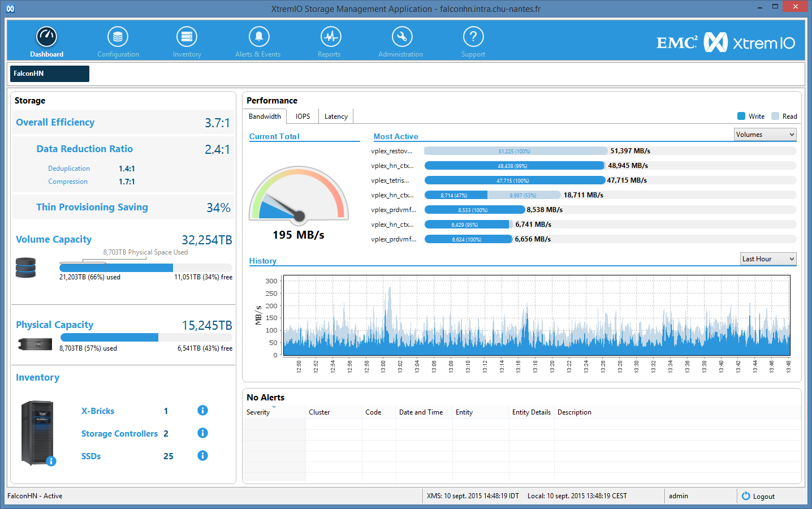Click the Storage Controllers info icon
The image size is (812, 509).
pyautogui.click(x=202, y=433)
